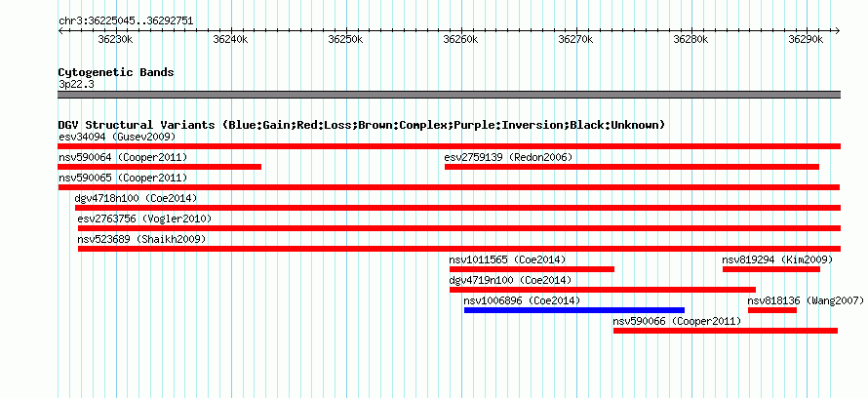Open the nsv590064 (Cooper2011) label
This screenshot has height=398, width=868.
123,157
